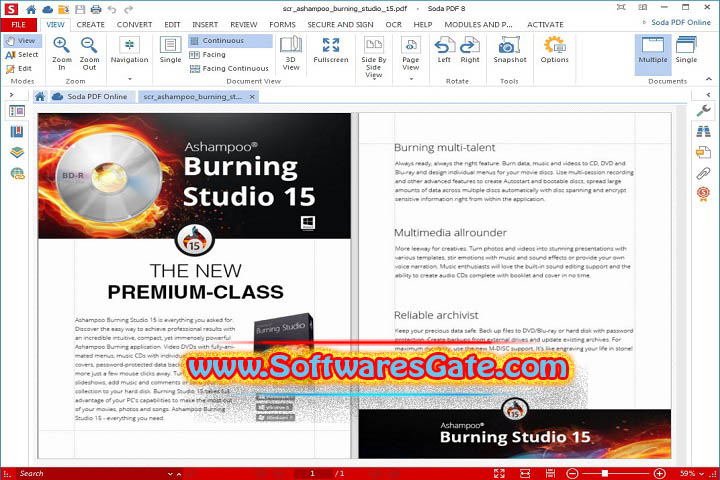This screenshot has width=720, height=480.
Task: Open the binoculars search panel
Action: (703, 131)
